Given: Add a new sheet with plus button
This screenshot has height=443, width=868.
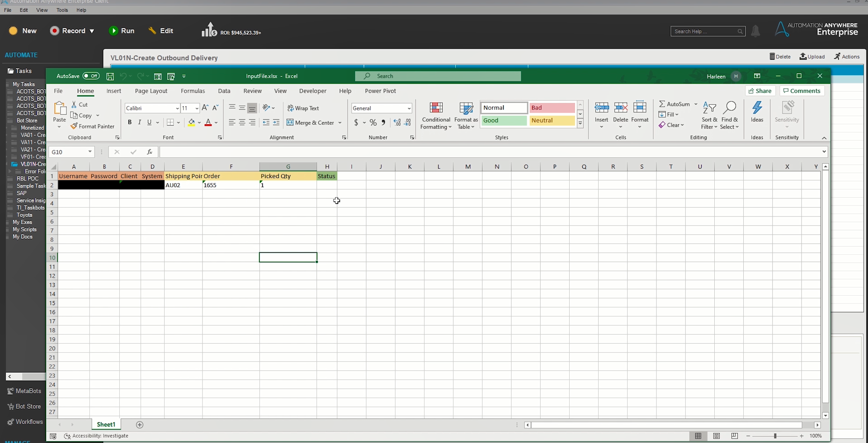Looking at the screenshot, I should pos(140,424).
